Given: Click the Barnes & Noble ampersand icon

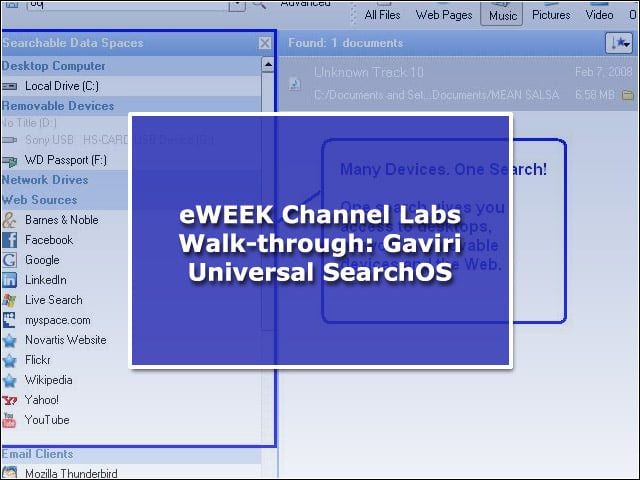Looking at the screenshot, I should click(9, 220).
